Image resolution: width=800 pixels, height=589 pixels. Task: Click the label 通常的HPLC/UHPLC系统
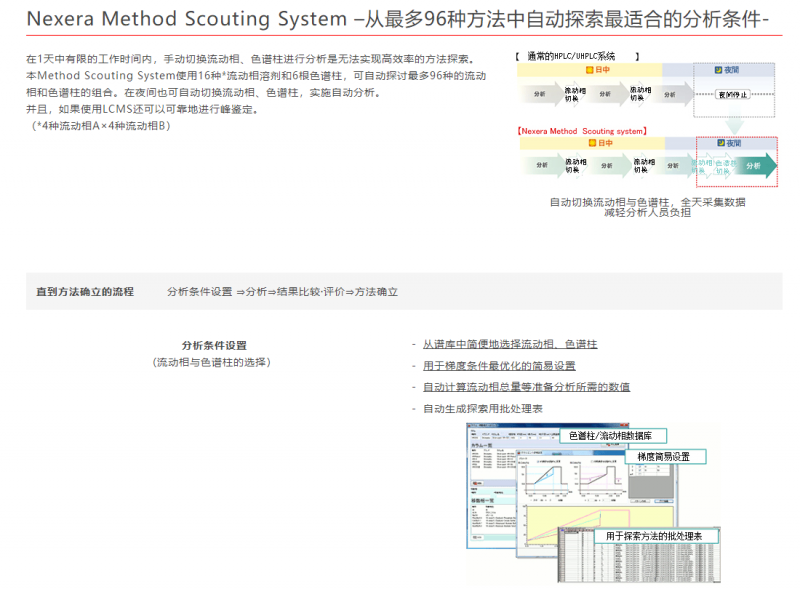[571, 56]
